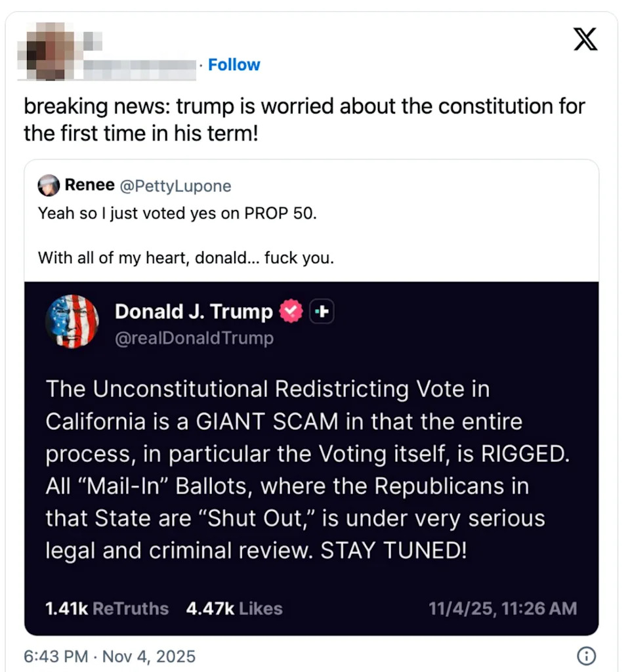The width and height of the screenshot is (630, 672).
Task: Click the red verified badge beside Trump
Action: [291, 312]
